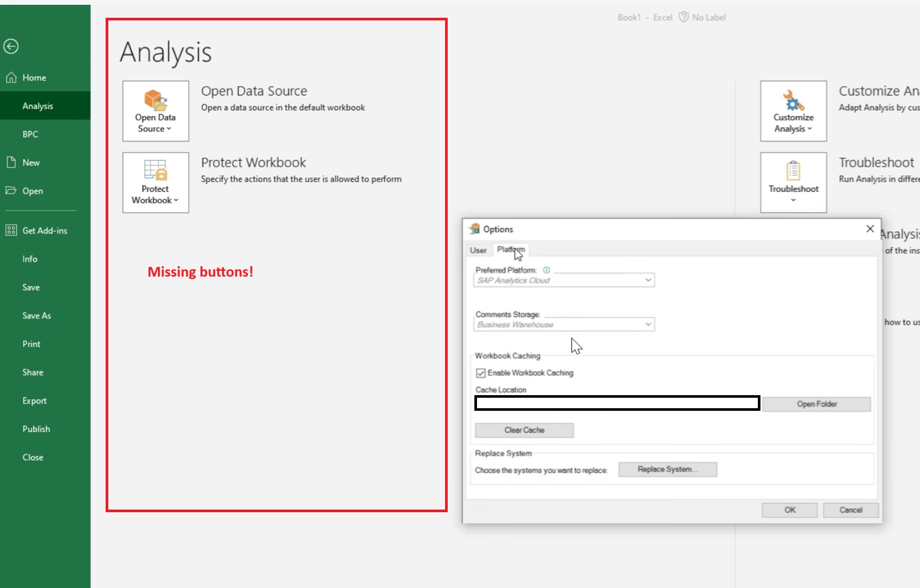
Task: Expand the Customize Analysis button
Action: pos(793,111)
